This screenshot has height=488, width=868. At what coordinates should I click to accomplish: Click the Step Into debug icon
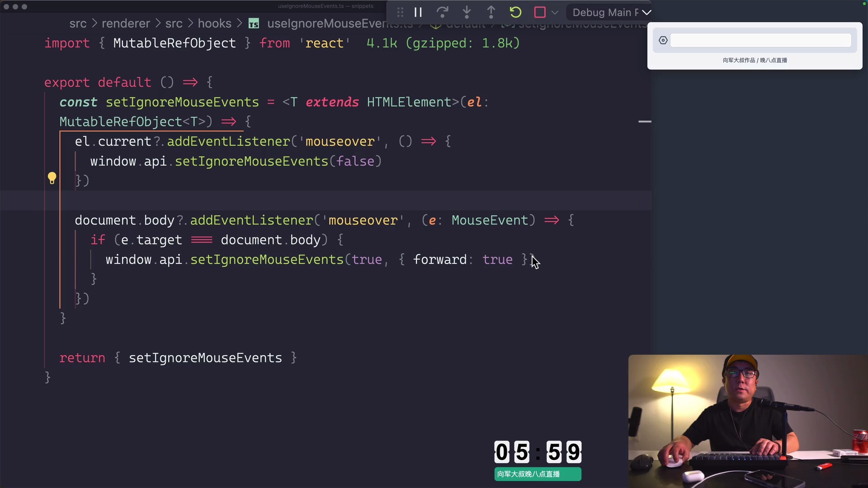467,12
